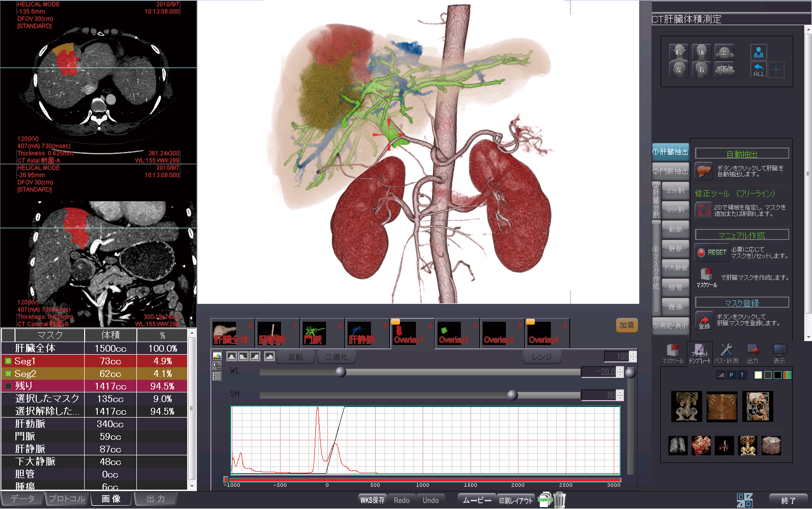Decrease the SH value with down stepper
812x509 pixels.
point(620,398)
